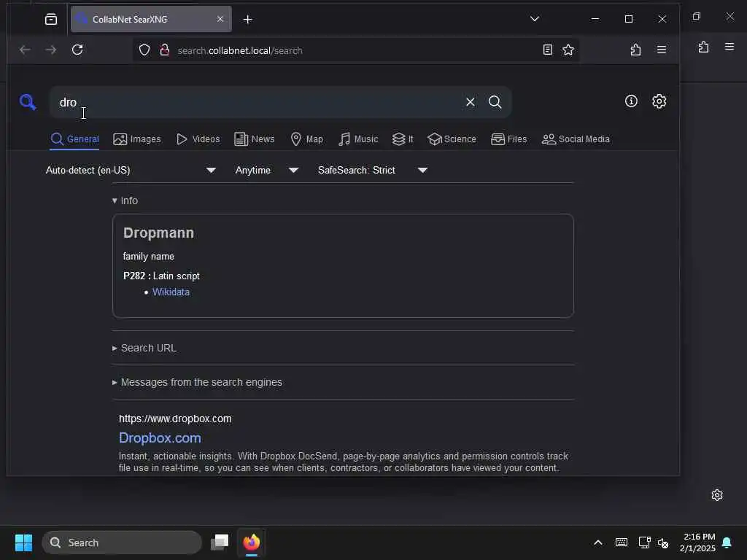
Task: Select the General search tab
Action: (x=75, y=139)
